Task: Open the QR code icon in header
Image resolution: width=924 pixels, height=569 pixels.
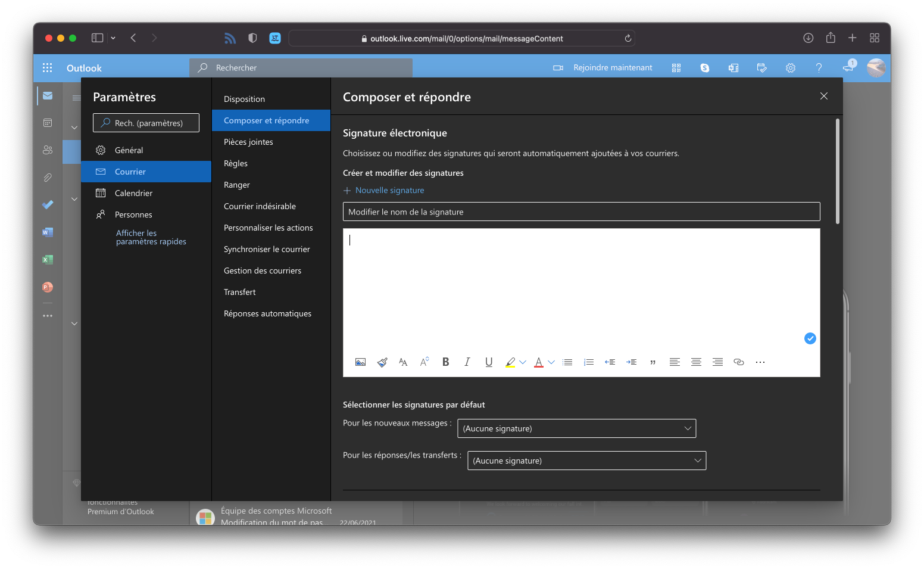Action: point(676,68)
